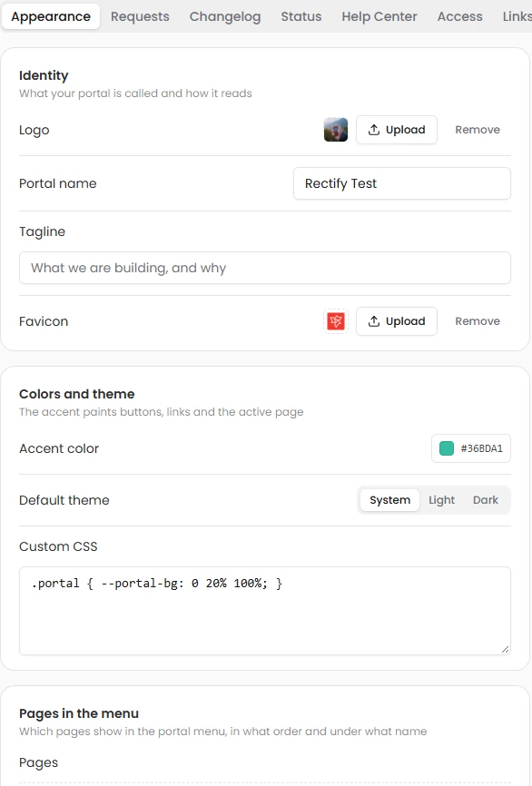Select System as default theme
Image resolution: width=532 pixels, height=786 pixels.
[389, 500]
